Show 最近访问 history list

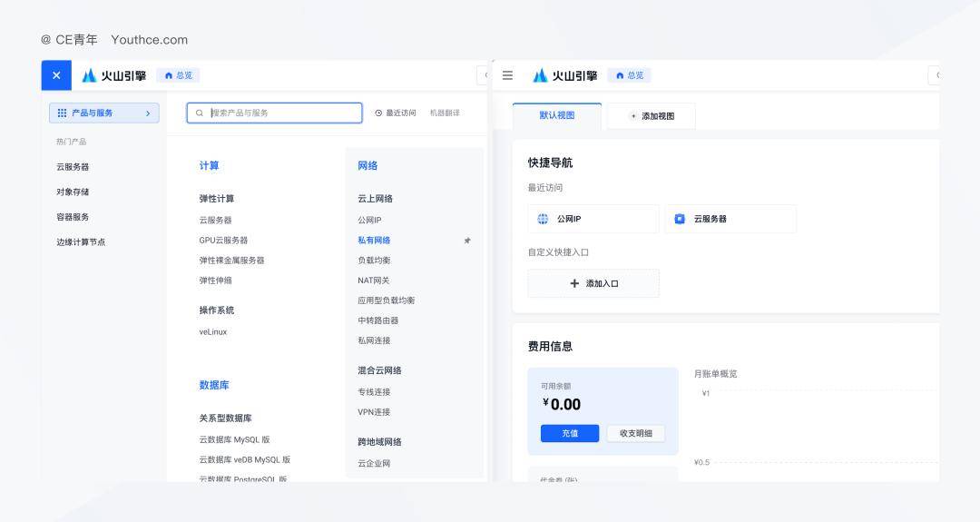396,113
